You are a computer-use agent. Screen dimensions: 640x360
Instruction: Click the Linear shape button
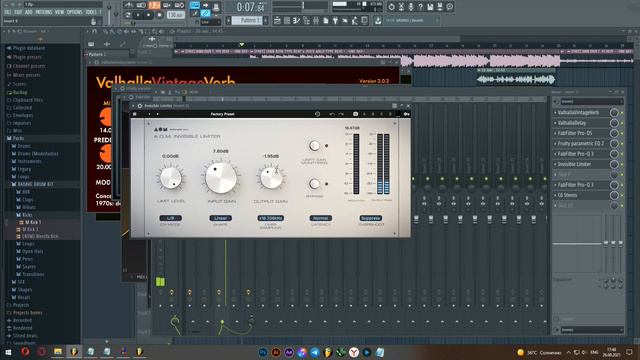tap(220, 218)
